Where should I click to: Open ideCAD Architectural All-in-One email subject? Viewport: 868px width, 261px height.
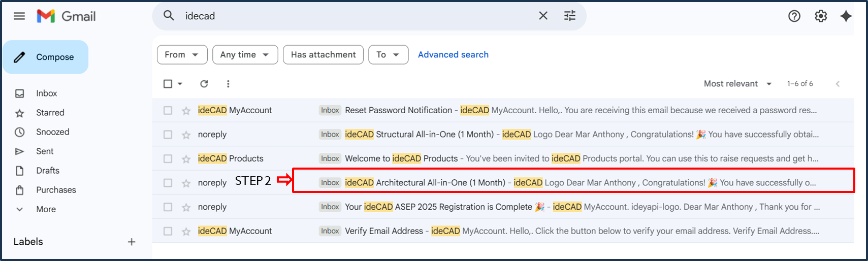coord(425,183)
